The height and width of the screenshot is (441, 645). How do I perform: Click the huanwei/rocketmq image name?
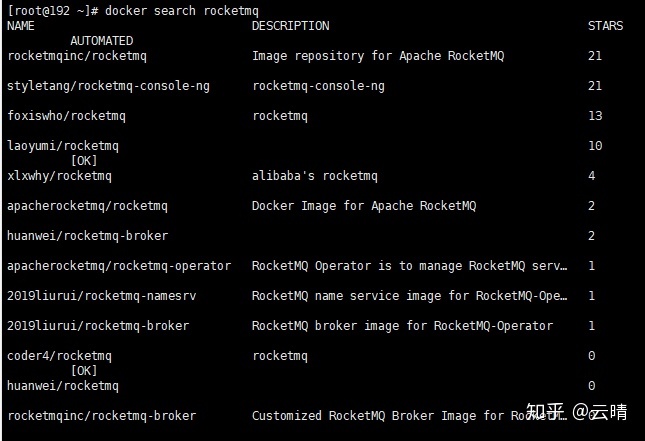point(63,386)
